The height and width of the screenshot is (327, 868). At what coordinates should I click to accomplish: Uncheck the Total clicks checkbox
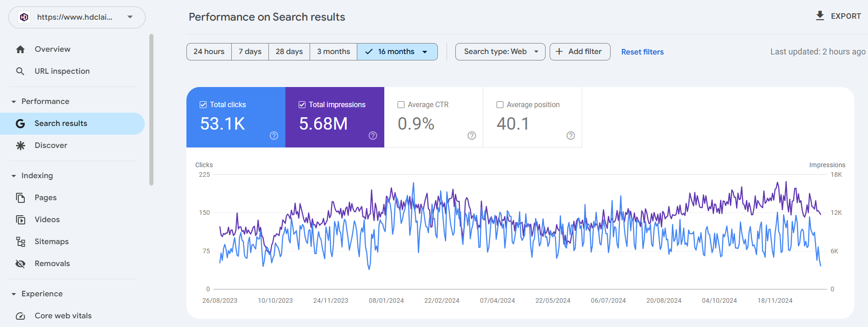203,105
